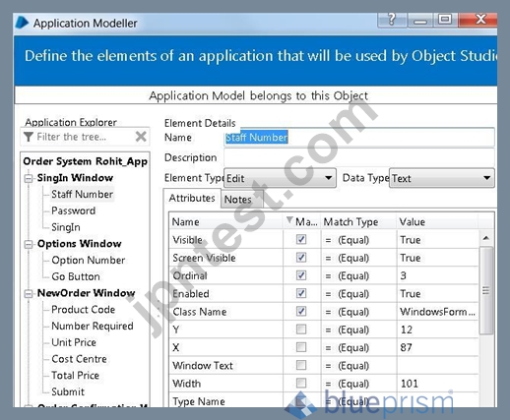Click the Match Type column header
Image resolution: width=510 pixels, height=420 pixels.
[358, 221]
